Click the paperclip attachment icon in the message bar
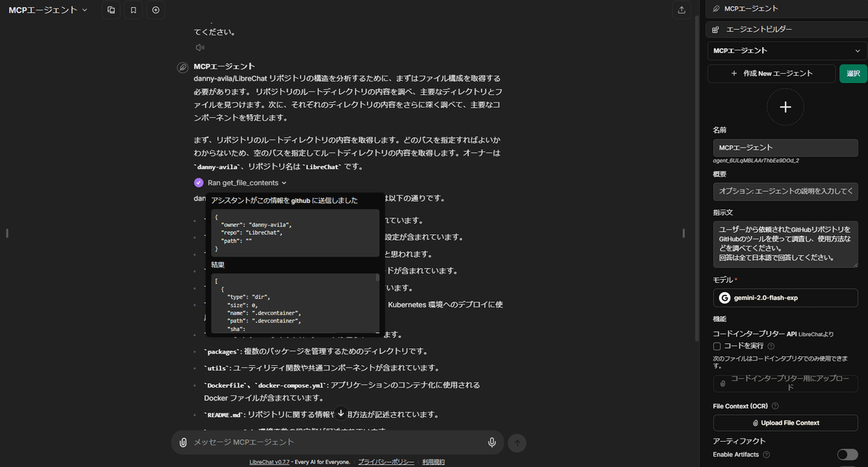 pos(182,442)
